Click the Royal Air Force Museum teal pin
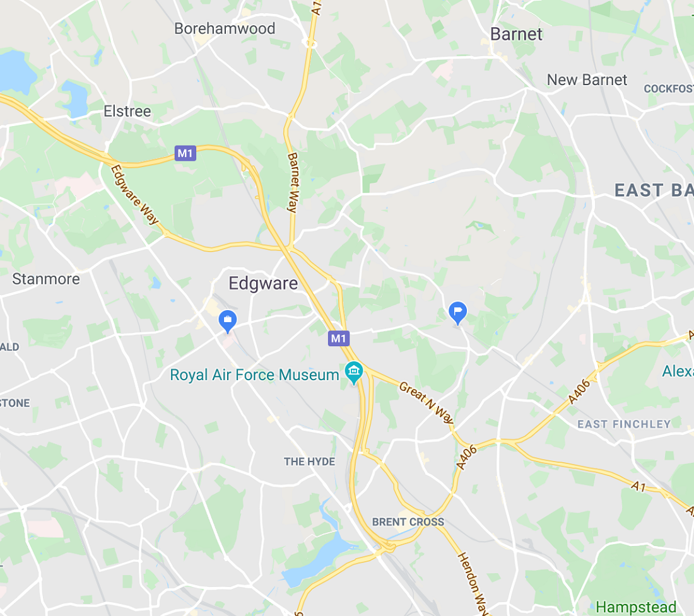 click(354, 373)
